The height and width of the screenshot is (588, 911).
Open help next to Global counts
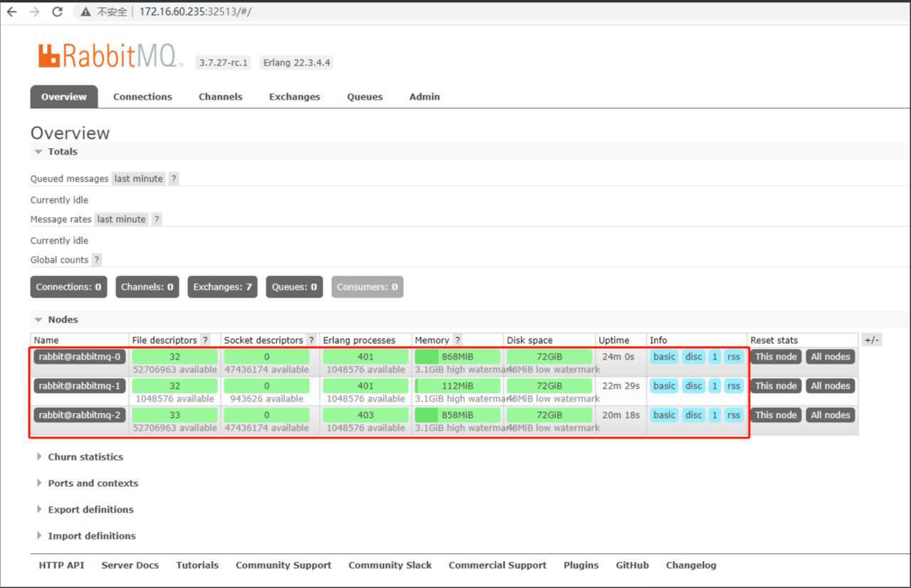pyautogui.click(x=97, y=260)
